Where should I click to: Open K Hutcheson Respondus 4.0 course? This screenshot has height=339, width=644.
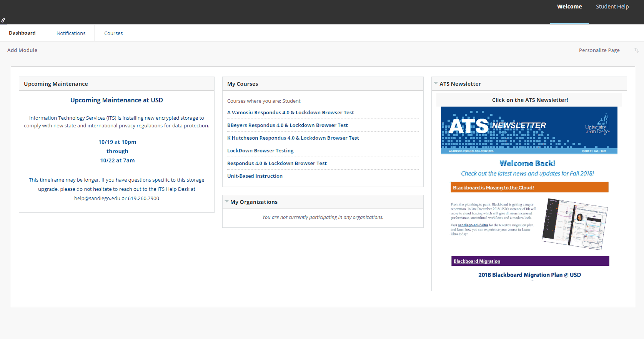click(x=293, y=138)
